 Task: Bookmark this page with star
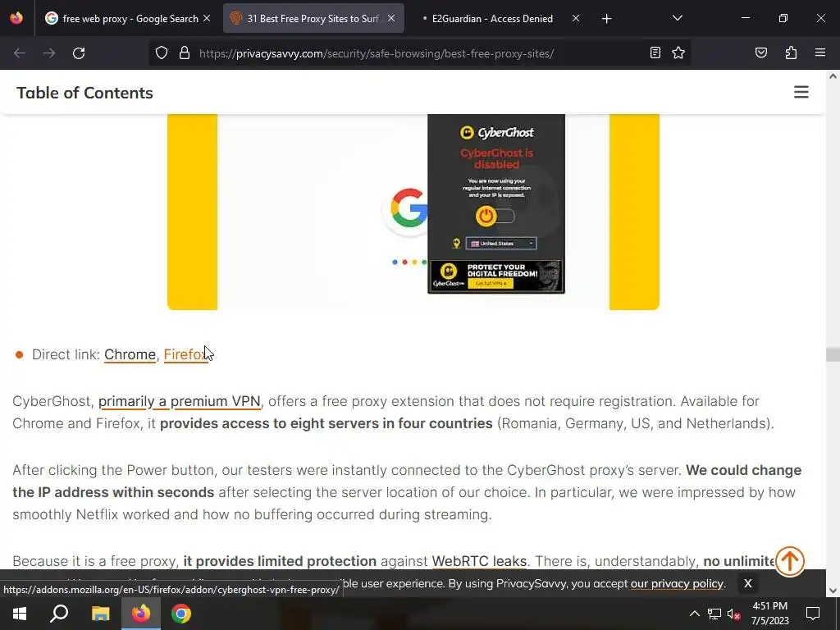coord(678,52)
